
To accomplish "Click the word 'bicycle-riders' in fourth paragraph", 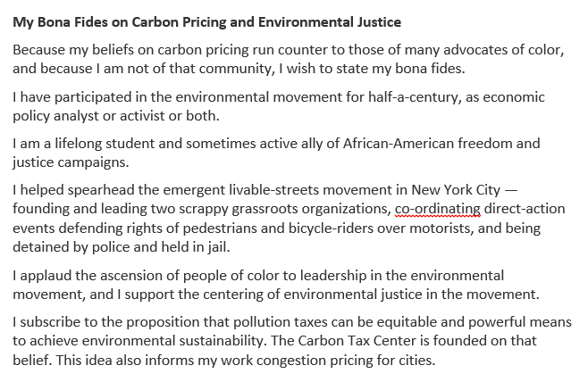I will (x=331, y=228).
